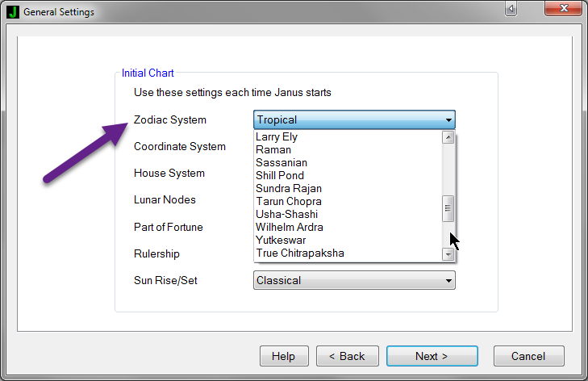This screenshot has height=381, width=588.
Task: Choose the True Chitrapaksha option
Action: coord(348,253)
